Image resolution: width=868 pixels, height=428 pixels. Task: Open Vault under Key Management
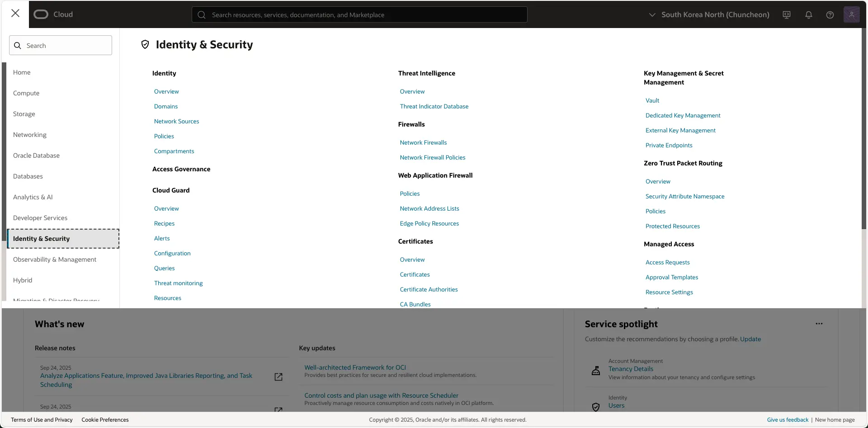652,100
